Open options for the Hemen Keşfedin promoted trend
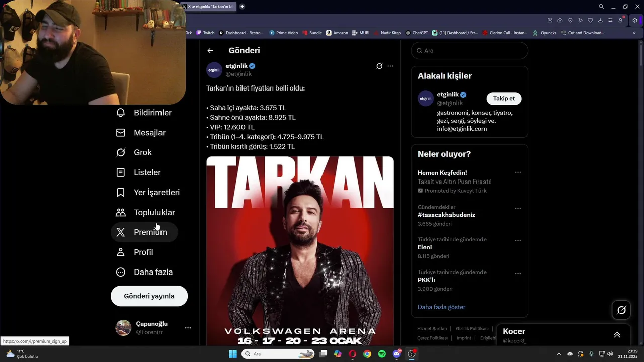 (518, 172)
